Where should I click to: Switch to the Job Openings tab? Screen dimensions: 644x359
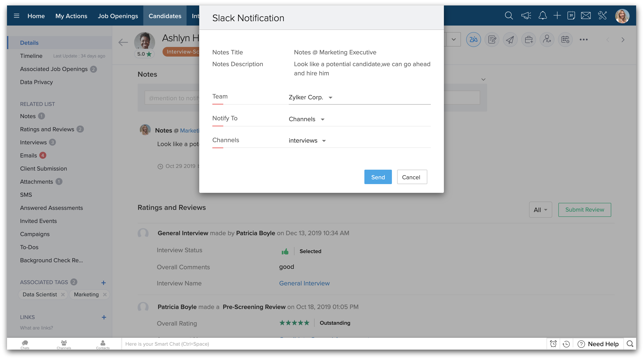(118, 16)
